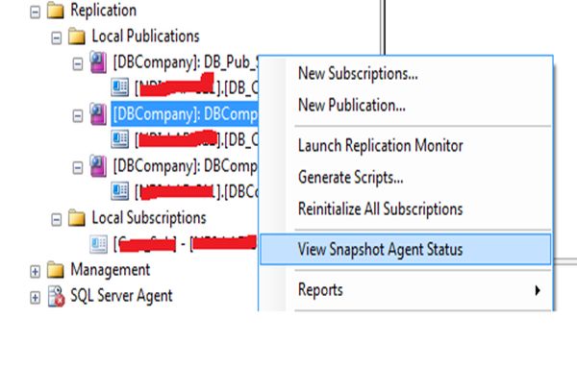The height and width of the screenshot is (392, 577).
Task: Expand the Management folder
Action: [35, 272]
